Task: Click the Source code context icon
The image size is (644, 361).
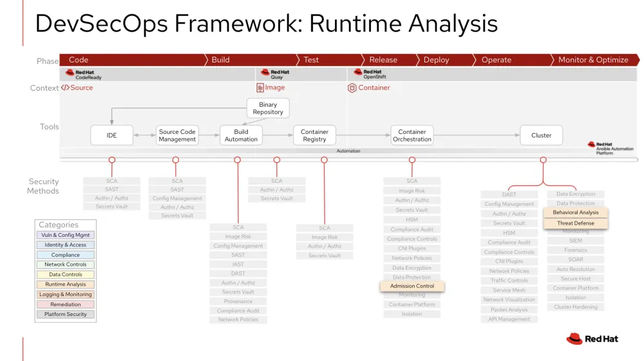Action: [65, 88]
